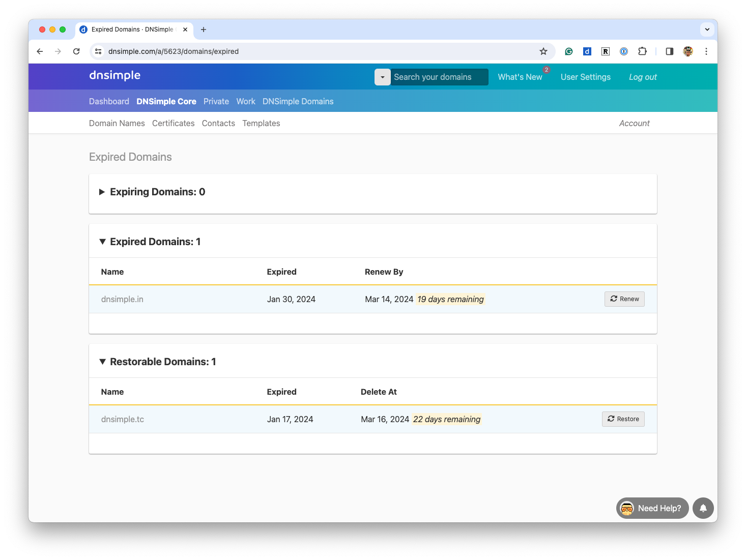Go forward in browser history

tap(58, 51)
